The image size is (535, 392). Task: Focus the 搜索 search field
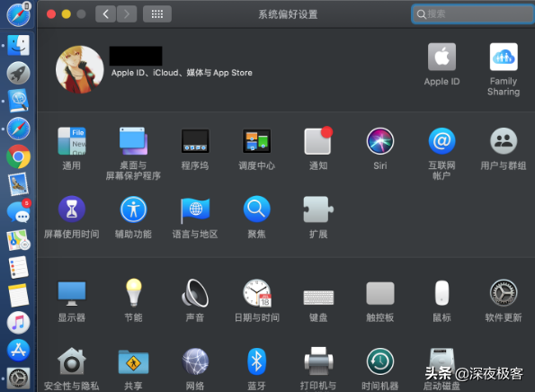[x=473, y=14]
